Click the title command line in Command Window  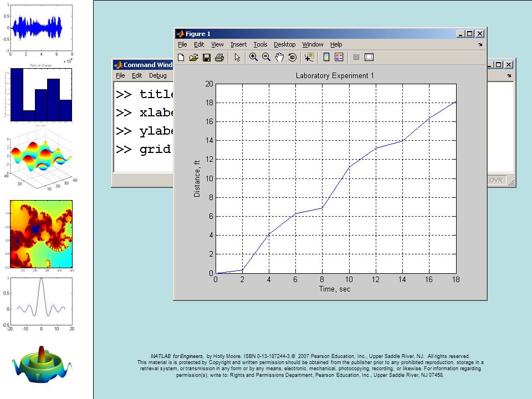tap(144, 94)
